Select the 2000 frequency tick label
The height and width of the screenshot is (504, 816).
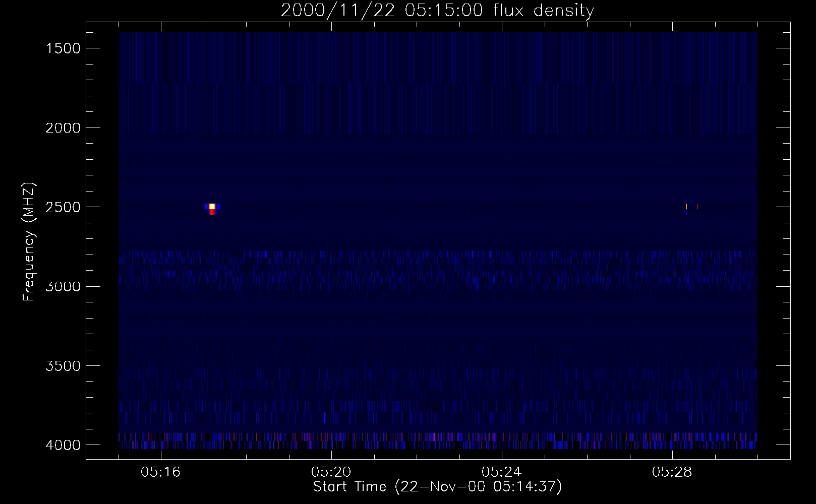point(63,128)
